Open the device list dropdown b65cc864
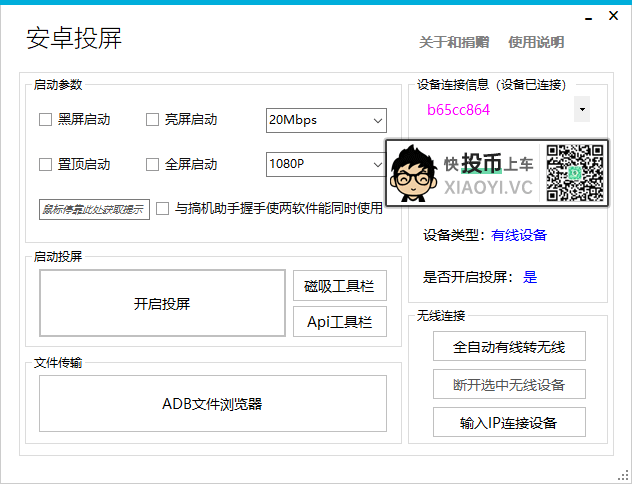The height and width of the screenshot is (484, 632). click(582, 107)
